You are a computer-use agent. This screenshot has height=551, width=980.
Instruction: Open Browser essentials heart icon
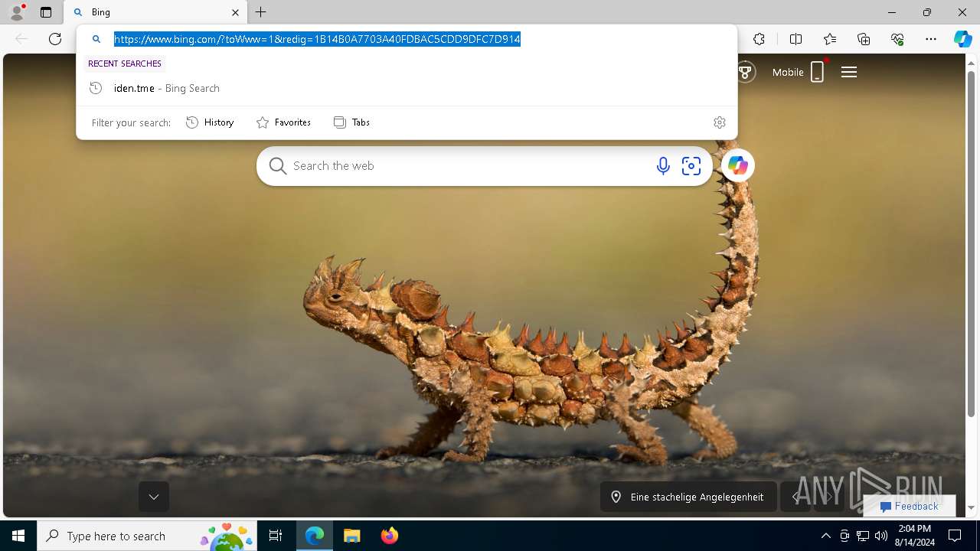(x=897, y=39)
